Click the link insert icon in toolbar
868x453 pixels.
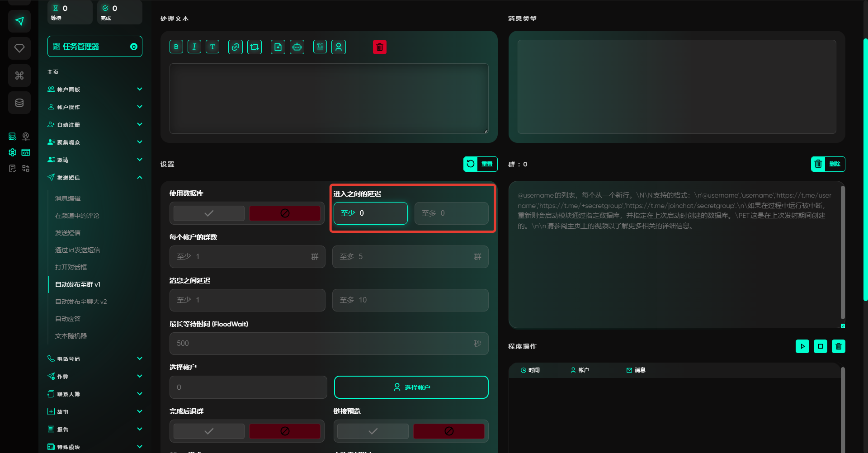(235, 47)
